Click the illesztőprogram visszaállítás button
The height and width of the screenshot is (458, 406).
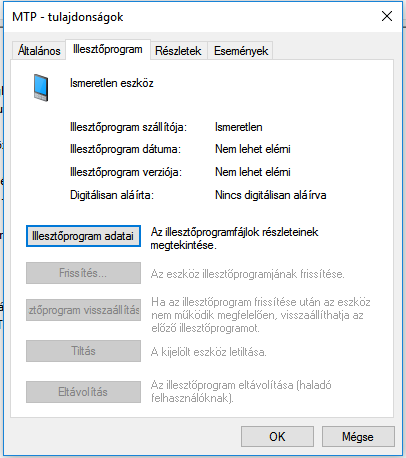click(83, 310)
